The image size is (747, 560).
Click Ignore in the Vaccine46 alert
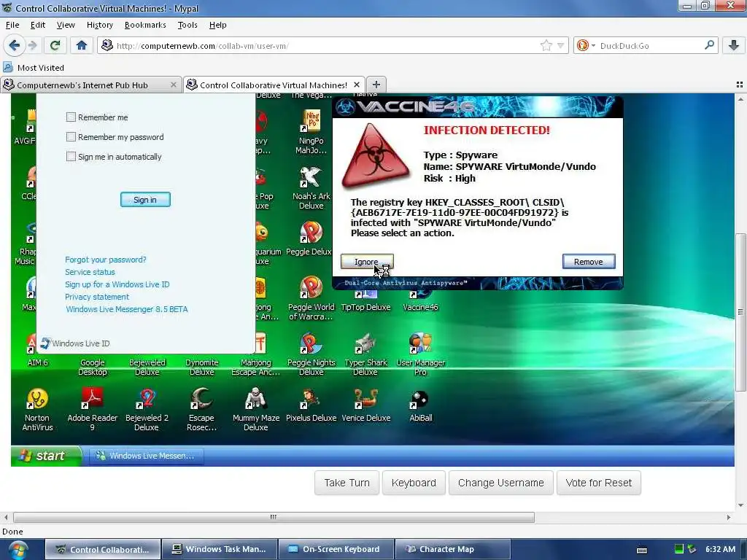coord(367,262)
